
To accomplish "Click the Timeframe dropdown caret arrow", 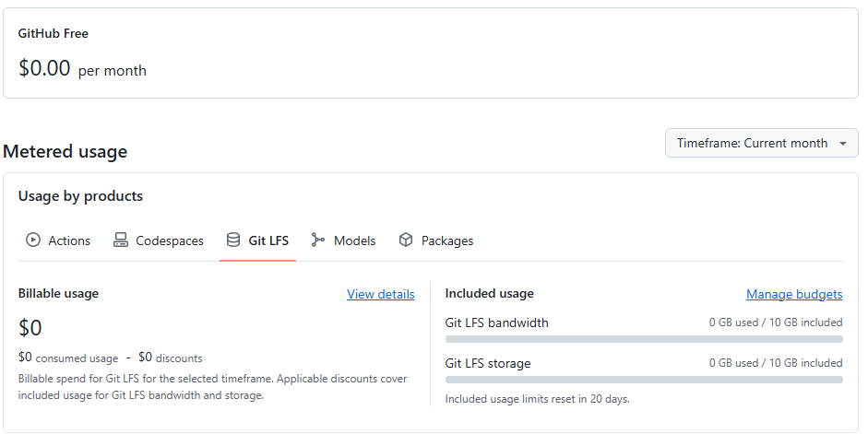I will (843, 144).
